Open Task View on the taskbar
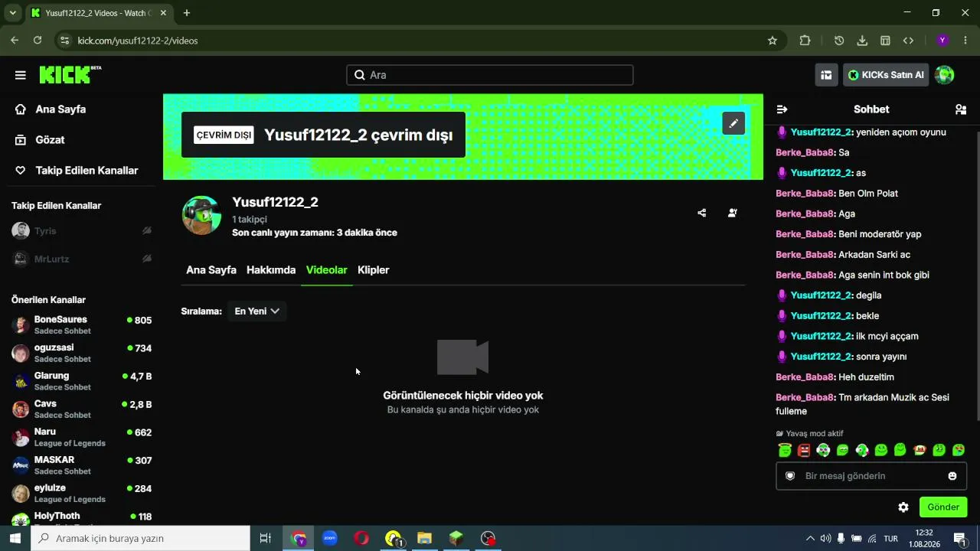This screenshot has width=980, height=551. 266,539
